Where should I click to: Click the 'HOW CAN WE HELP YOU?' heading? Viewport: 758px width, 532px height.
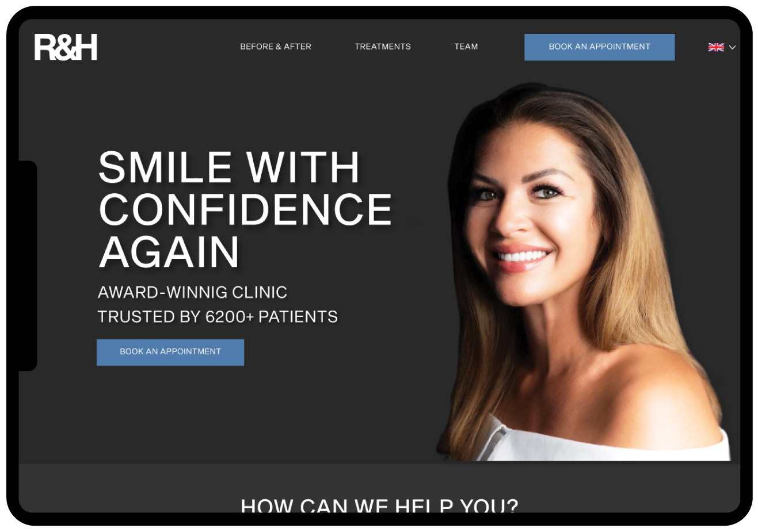379,506
